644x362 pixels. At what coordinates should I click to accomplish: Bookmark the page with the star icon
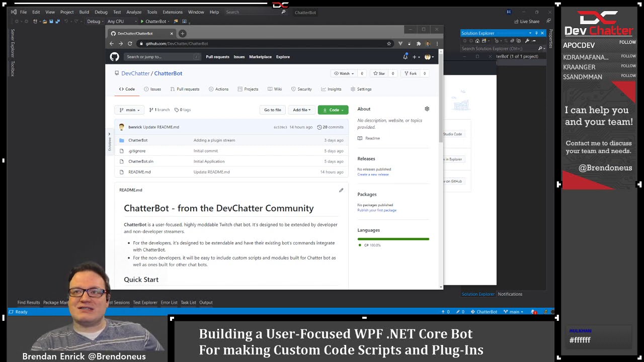pyautogui.click(x=389, y=44)
